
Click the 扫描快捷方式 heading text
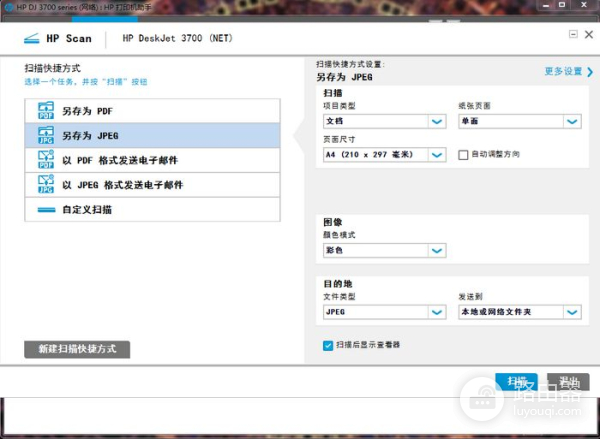click(52, 69)
